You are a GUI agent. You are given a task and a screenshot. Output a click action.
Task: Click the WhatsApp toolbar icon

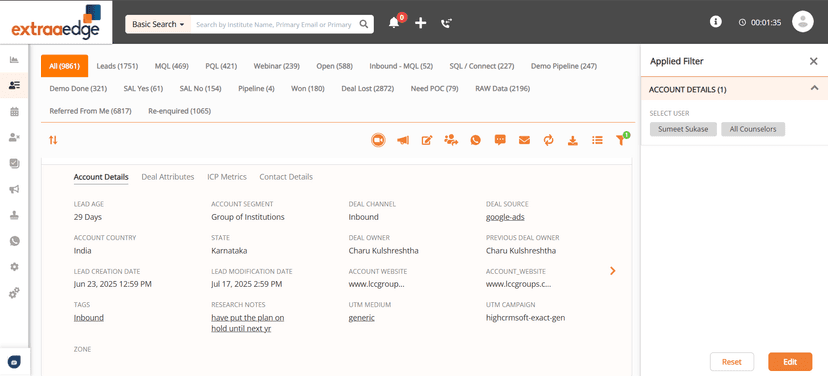coord(476,140)
